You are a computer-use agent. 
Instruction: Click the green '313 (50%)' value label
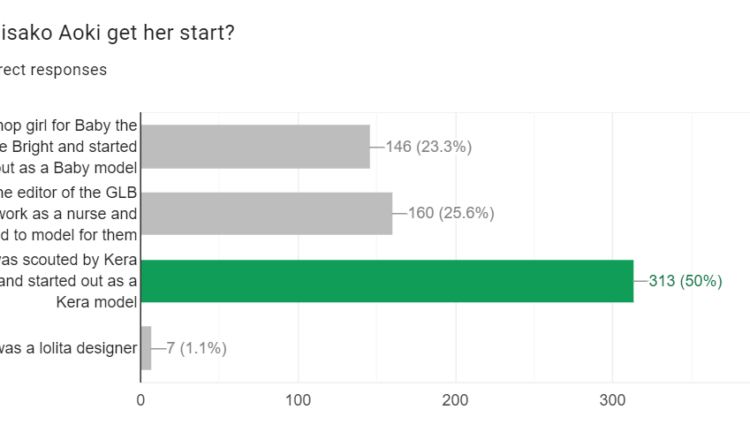click(685, 281)
